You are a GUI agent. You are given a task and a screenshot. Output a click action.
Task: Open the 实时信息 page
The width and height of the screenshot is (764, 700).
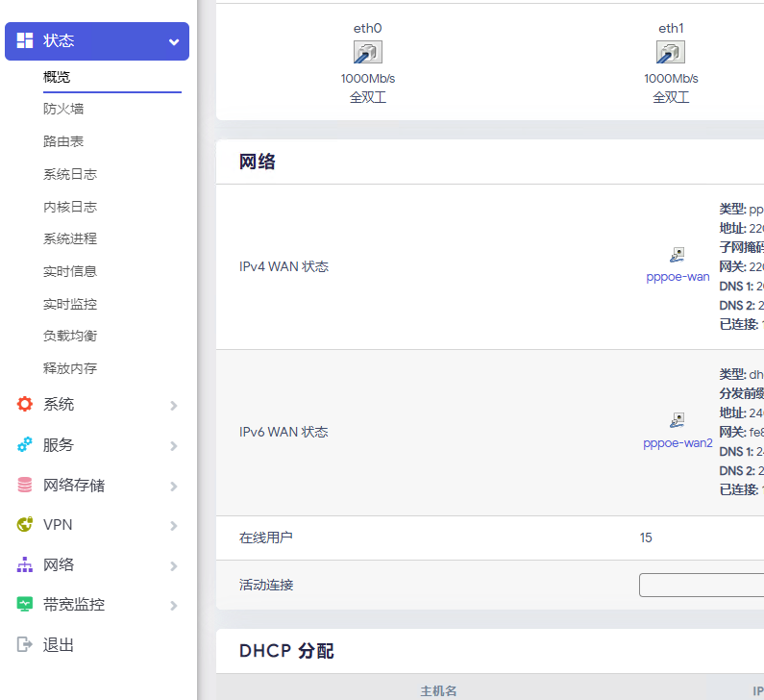coord(70,271)
